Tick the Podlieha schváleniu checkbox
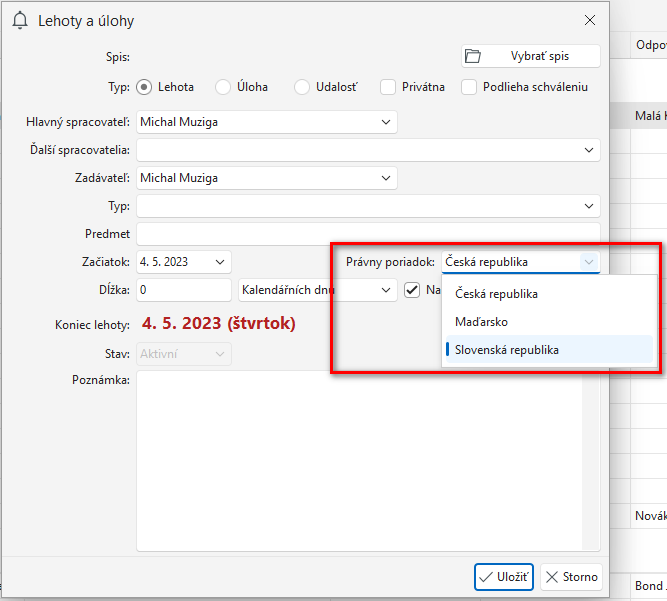This screenshot has height=601, width=667. click(469, 87)
